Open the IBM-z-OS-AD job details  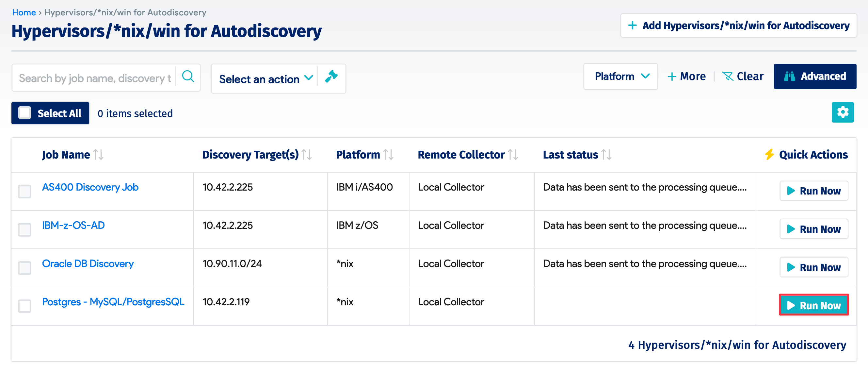(x=73, y=225)
